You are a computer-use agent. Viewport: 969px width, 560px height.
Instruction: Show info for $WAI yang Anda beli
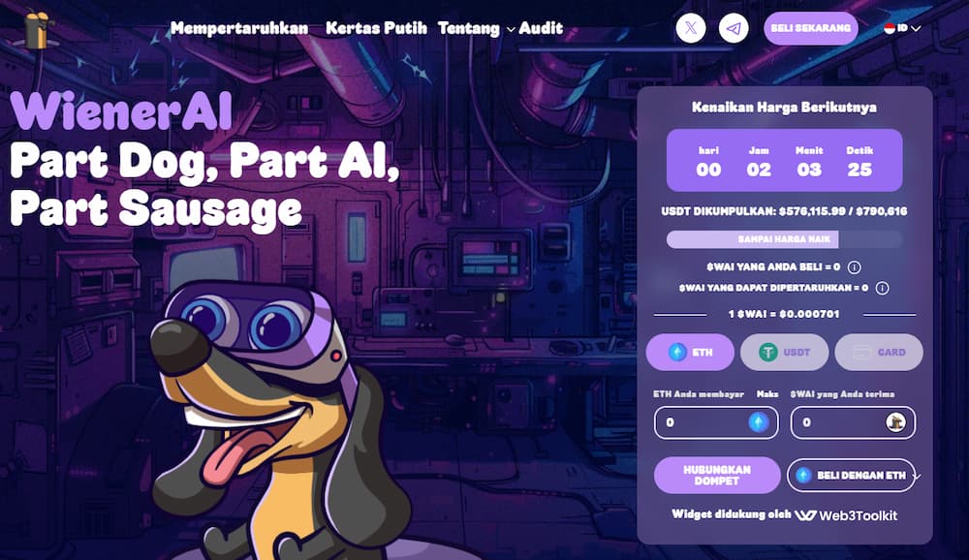[854, 267]
